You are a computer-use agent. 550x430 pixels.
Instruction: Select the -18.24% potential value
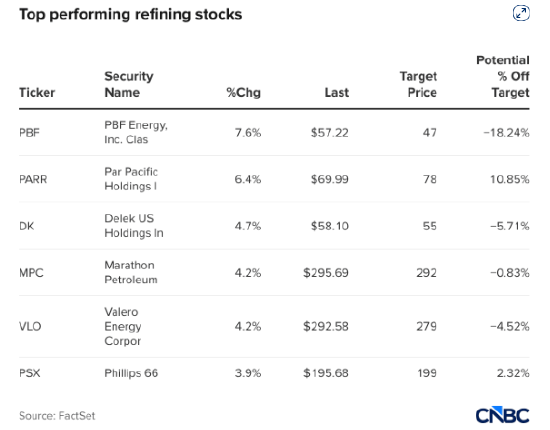pos(506,133)
